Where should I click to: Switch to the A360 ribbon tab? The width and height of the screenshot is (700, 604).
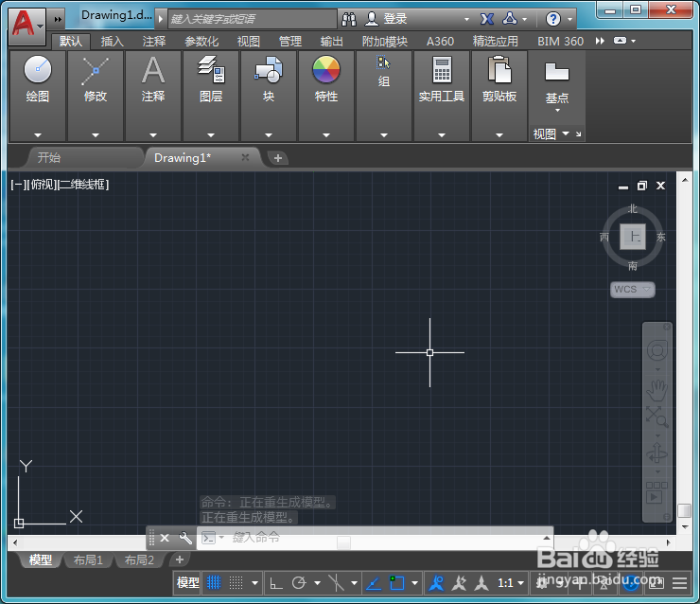point(440,41)
